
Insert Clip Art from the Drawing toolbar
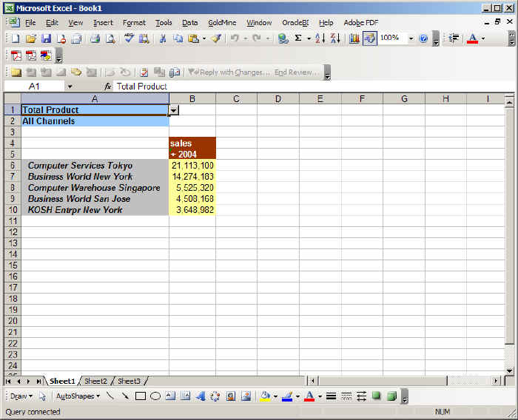tap(231, 396)
